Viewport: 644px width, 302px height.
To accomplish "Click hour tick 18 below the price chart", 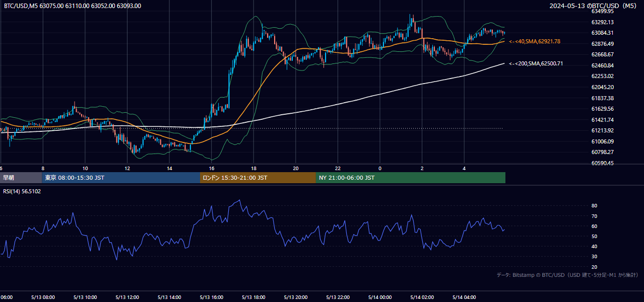I will 253,168.
